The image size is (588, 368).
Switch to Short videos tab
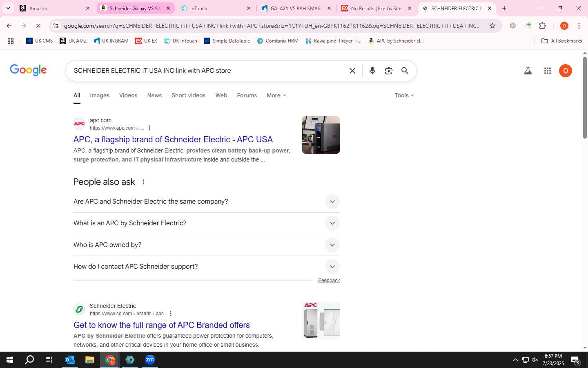click(x=189, y=95)
